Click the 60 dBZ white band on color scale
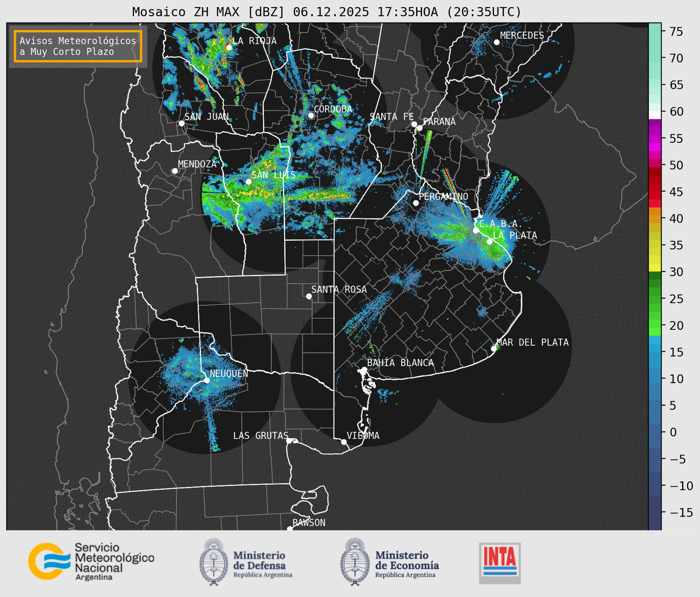 click(655, 115)
